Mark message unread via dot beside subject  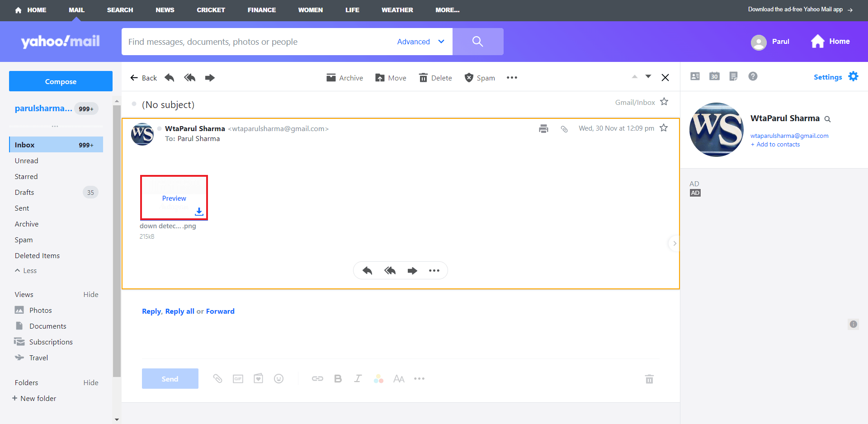pyautogui.click(x=134, y=104)
